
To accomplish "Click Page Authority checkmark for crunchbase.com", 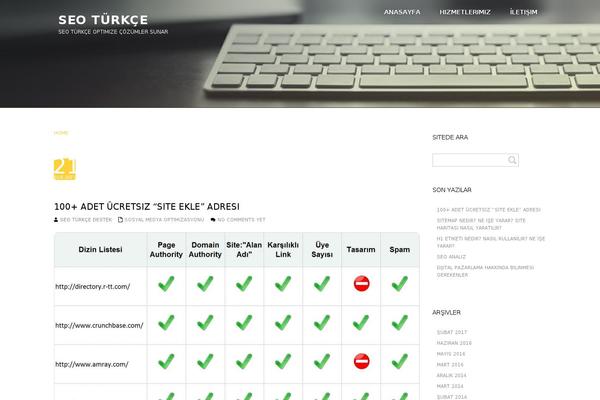I will coord(166,323).
